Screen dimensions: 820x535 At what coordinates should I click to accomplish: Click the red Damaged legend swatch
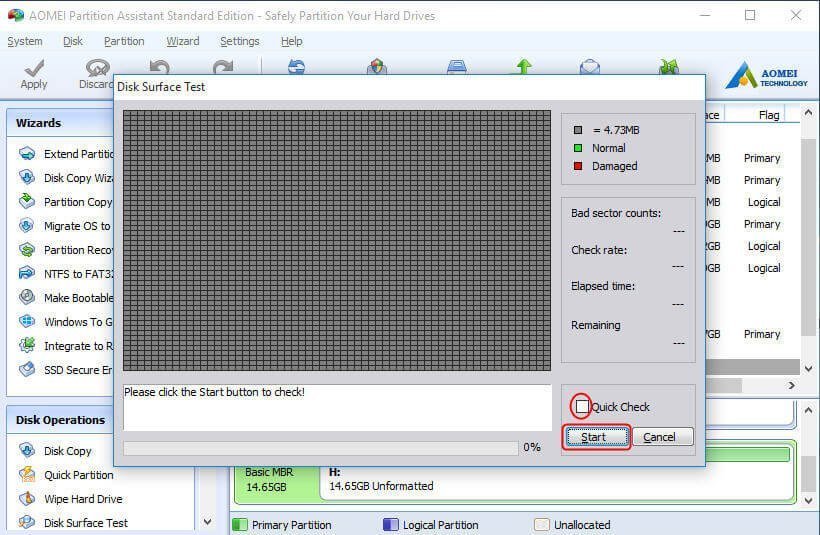(x=578, y=166)
